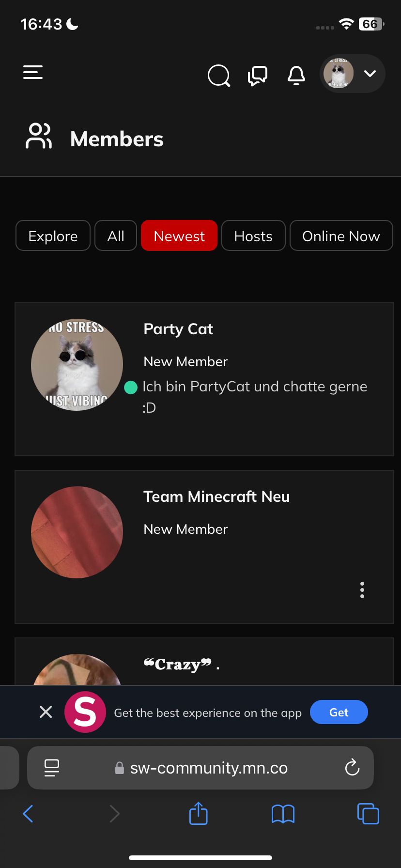Expand the profile avatar dropdown

pyautogui.click(x=353, y=74)
